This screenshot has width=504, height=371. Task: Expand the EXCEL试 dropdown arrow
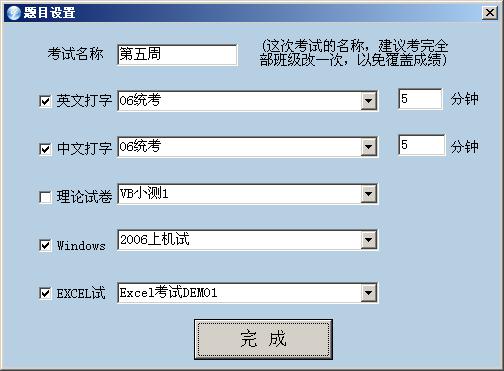click(369, 293)
